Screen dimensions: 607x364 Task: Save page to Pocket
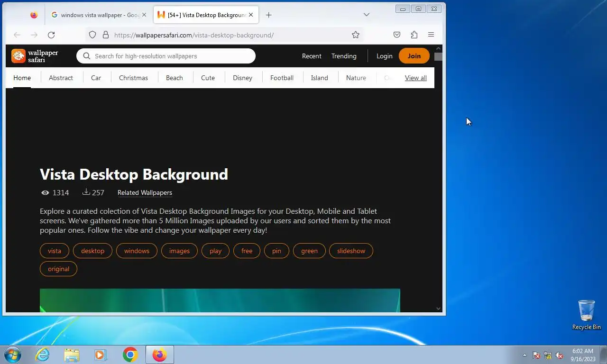click(397, 35)
